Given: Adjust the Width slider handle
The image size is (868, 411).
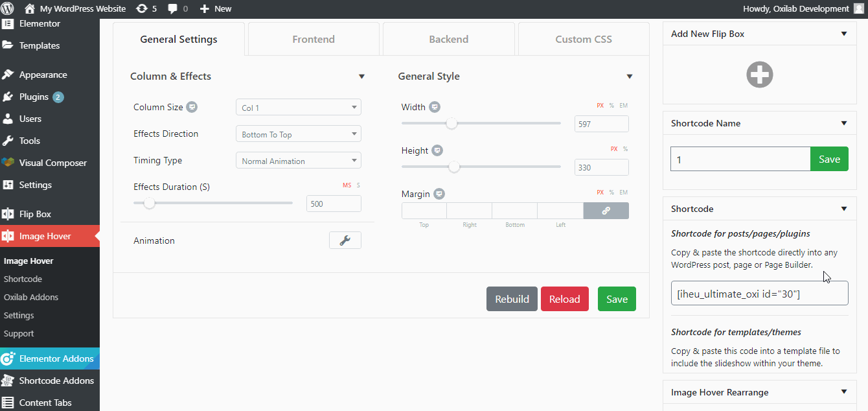Looking at the screenshot, I should [x=451, y=123].
